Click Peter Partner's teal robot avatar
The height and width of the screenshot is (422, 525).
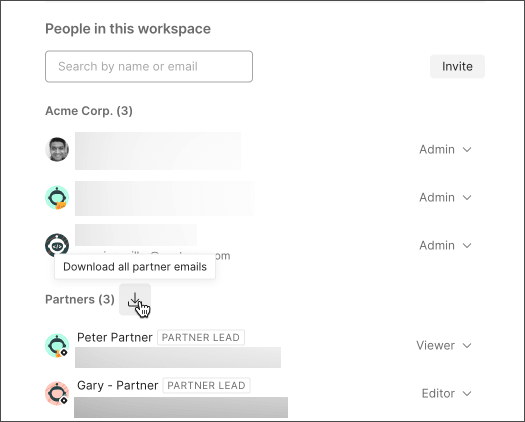(57, 345)
